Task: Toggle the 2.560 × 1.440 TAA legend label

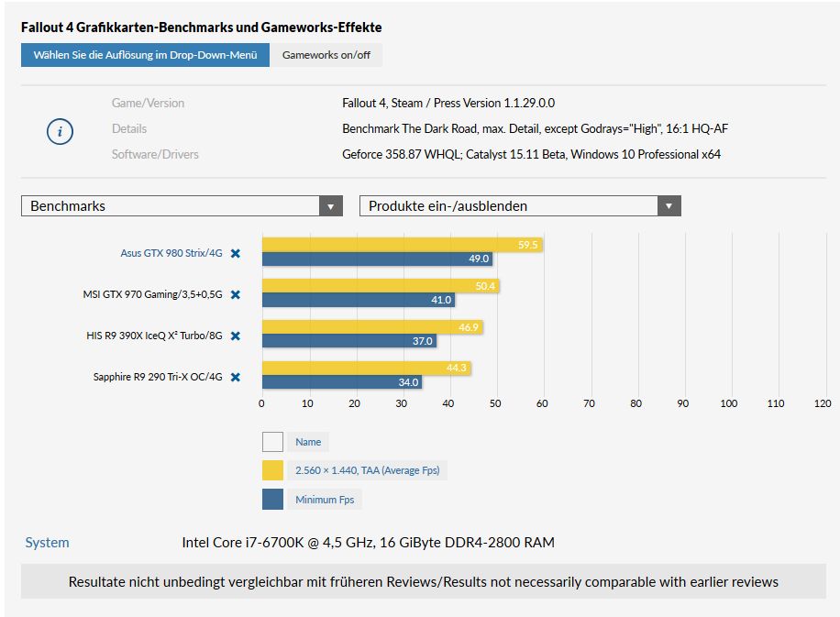Action: [x=367, y=470]
